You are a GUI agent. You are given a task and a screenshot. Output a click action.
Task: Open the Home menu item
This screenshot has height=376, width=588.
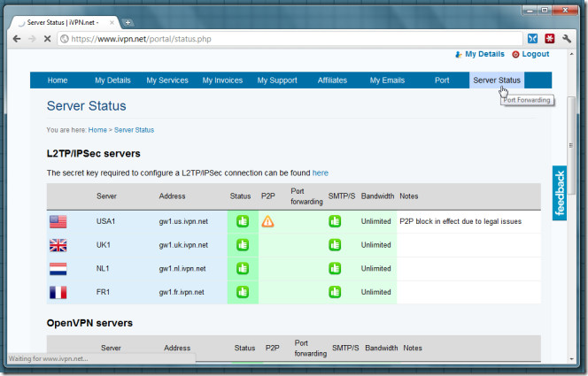(58, 81)
